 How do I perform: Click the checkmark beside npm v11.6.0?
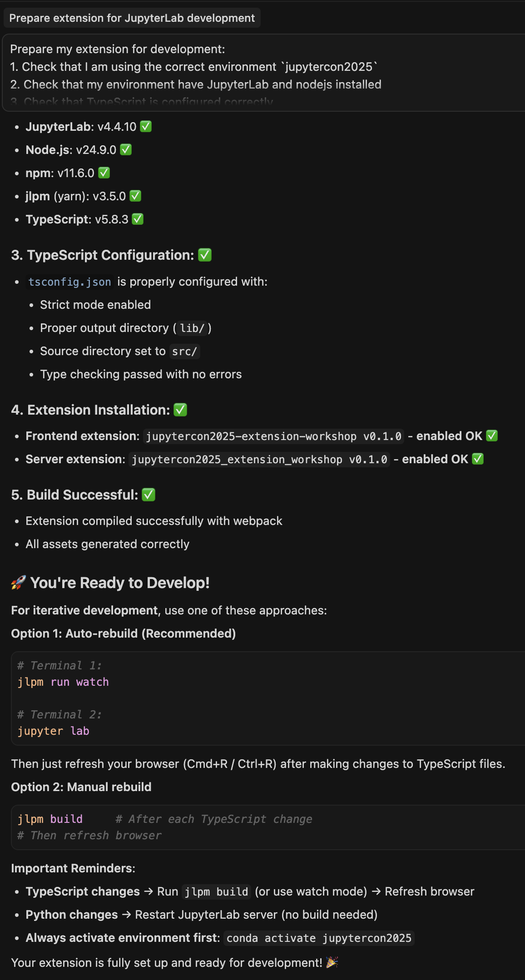click(x=105, y=173)
